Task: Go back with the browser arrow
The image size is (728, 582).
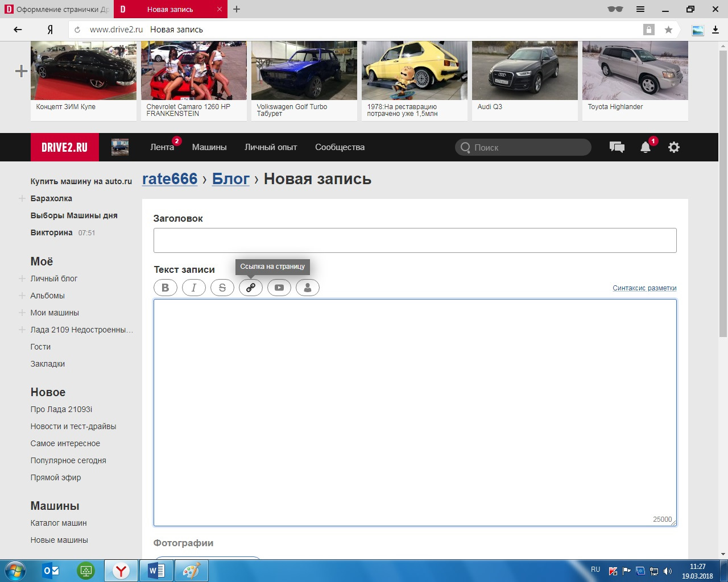Action: click(x=18, y=30)
